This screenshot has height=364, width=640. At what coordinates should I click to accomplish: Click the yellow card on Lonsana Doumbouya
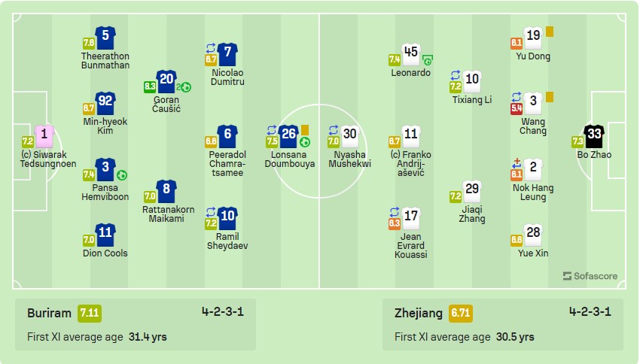tap(305, 130)
